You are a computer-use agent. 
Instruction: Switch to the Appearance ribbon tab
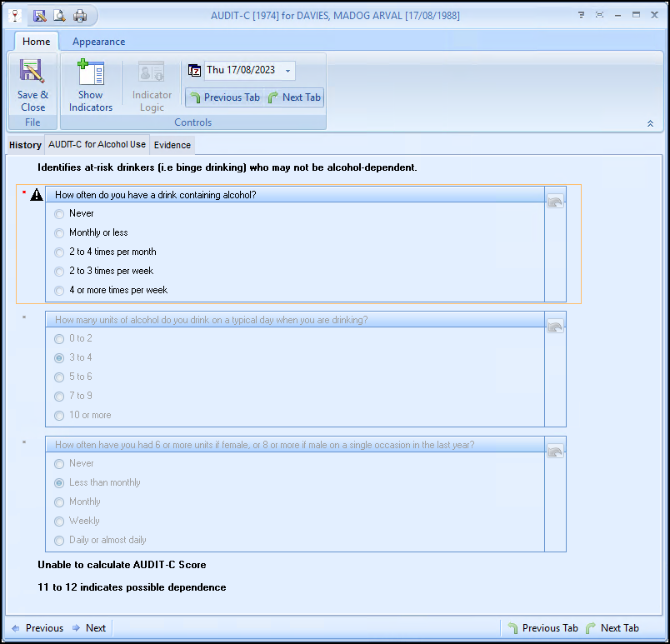98,42
